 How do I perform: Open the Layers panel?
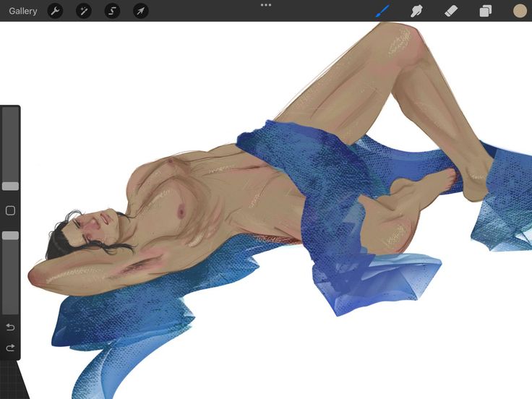[486, 11]
